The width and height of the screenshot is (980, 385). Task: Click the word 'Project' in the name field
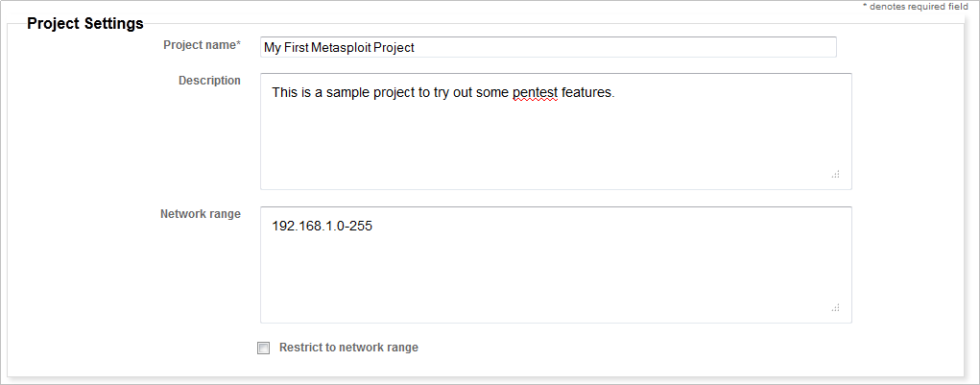(394, 47)
